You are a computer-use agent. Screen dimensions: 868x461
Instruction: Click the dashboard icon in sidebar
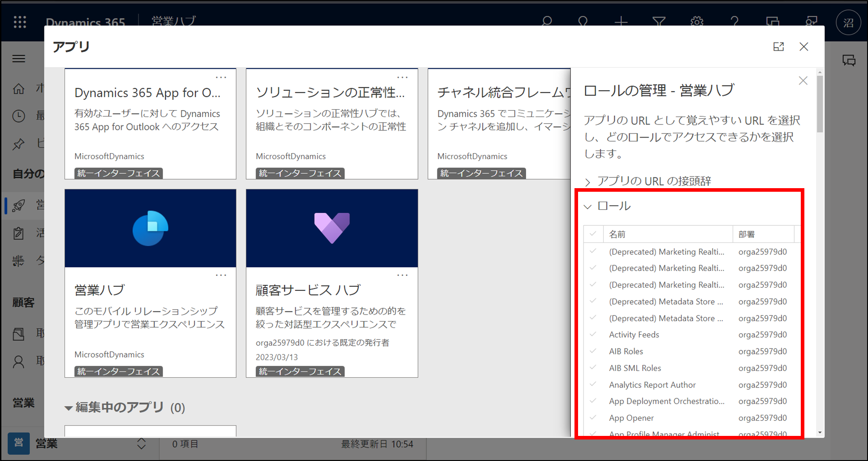click(18, 261)
